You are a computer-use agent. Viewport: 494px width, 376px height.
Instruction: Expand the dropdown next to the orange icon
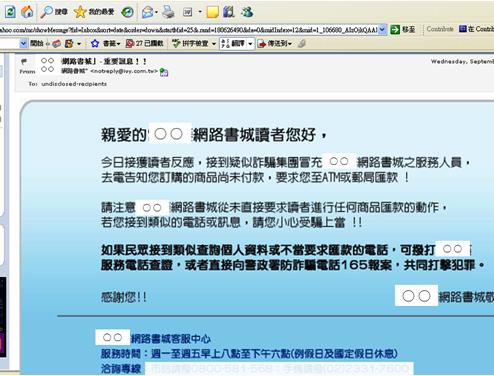(79, 44)
